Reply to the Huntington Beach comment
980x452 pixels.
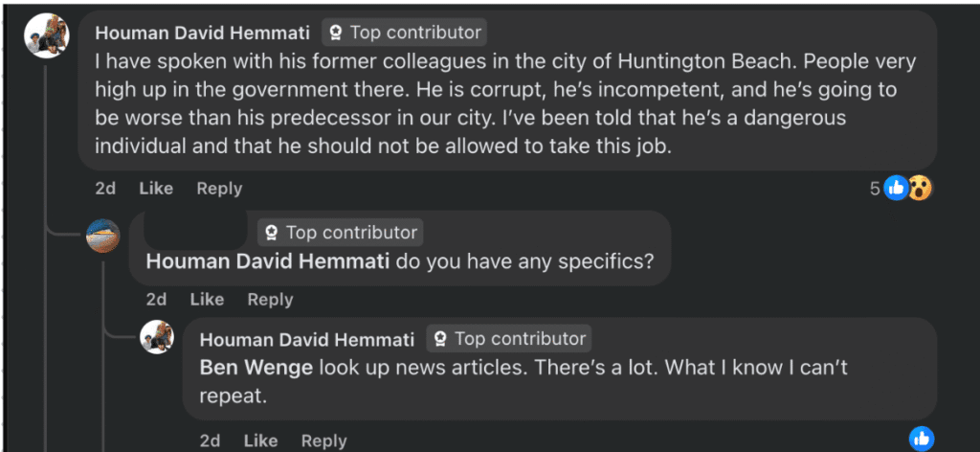[x=219, y=189]
